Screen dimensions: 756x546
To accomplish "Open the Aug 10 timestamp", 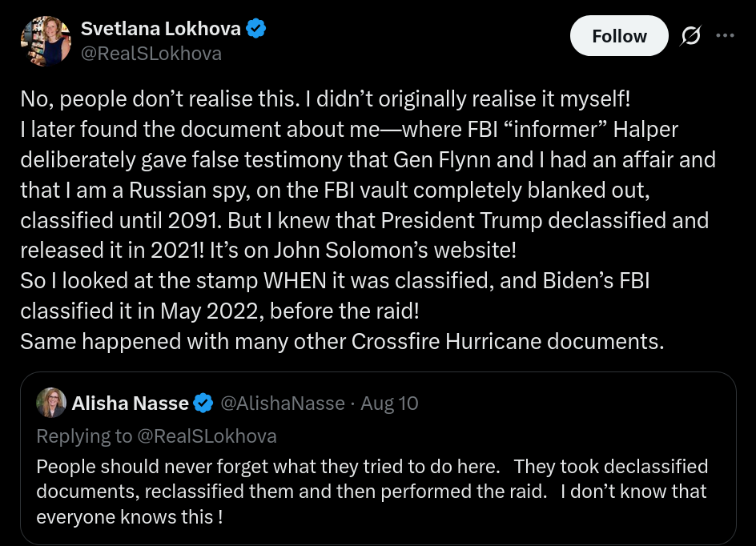I will pyautogui.click(x=389, y=403).
